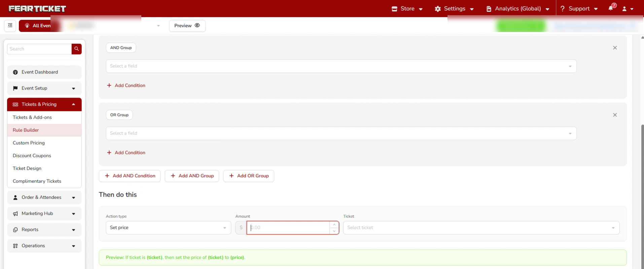Click the OR Group label
The height and width of the screenshot is (269, 644).
pos(119,115)
